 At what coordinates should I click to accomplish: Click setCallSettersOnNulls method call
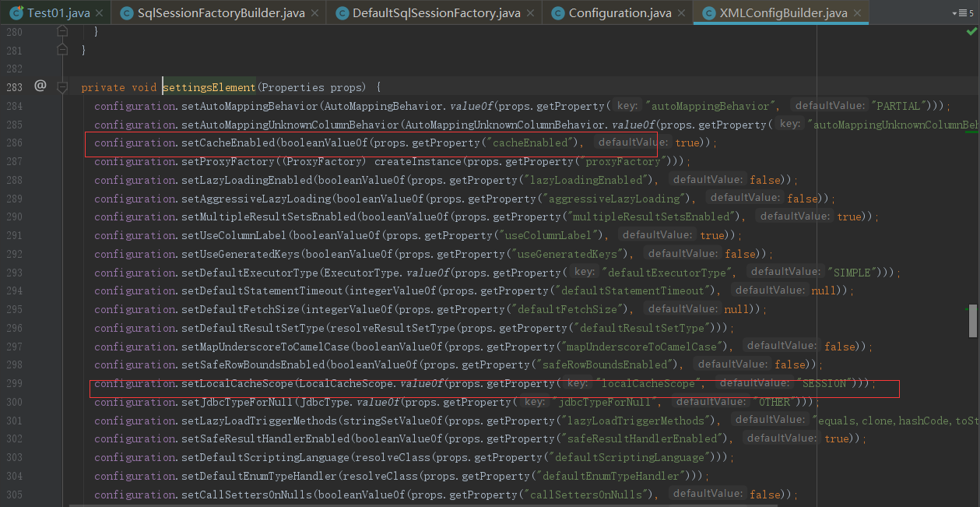tap(247, 495)
